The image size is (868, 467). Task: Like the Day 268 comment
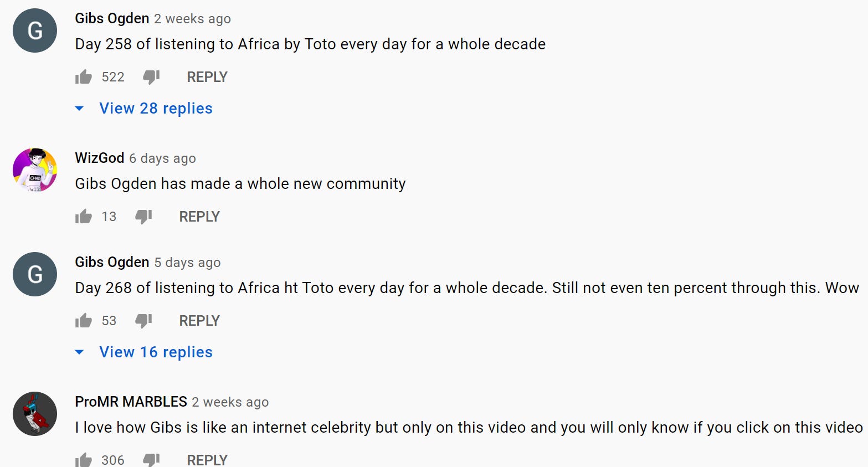click(84, 321)
